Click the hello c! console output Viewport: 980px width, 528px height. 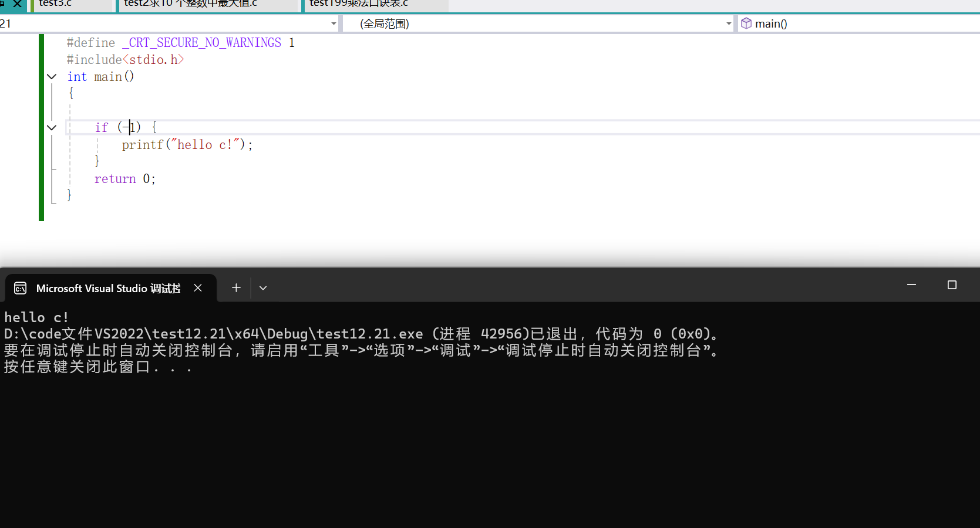coord(36,317)
